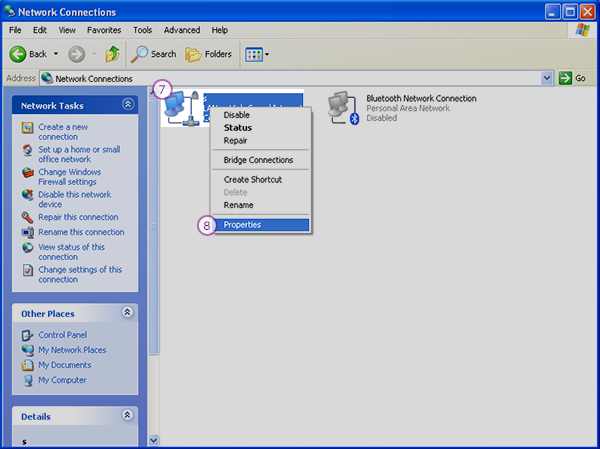Choose Status in the context menu
This screenshot has width=600, height=449.
(261, 128)
